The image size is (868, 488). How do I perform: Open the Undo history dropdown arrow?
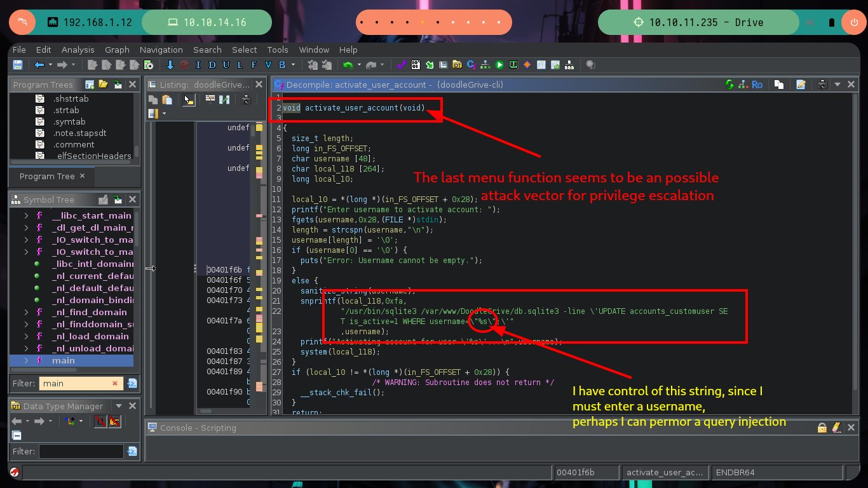[x=359, y=65]
